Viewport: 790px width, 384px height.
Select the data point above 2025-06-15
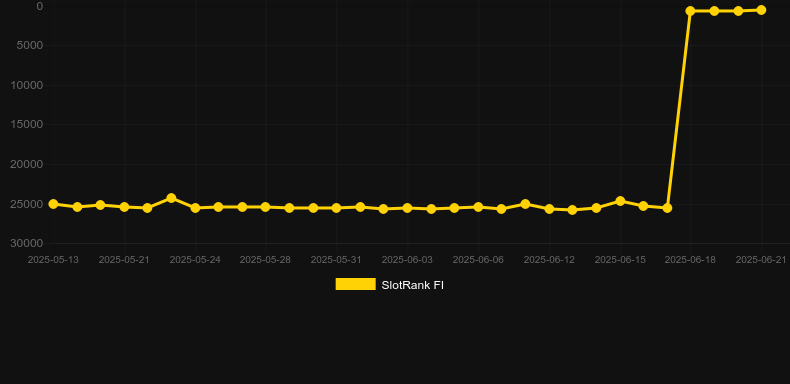click(620, 201)
